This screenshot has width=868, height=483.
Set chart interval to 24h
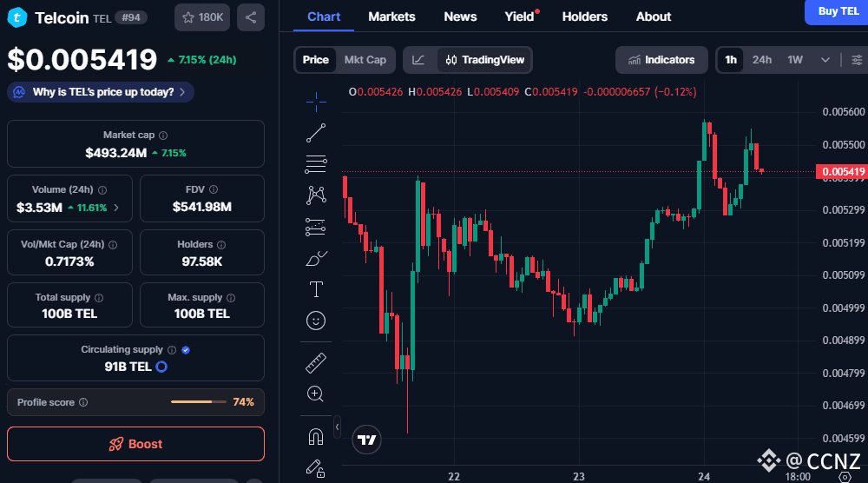762,60
